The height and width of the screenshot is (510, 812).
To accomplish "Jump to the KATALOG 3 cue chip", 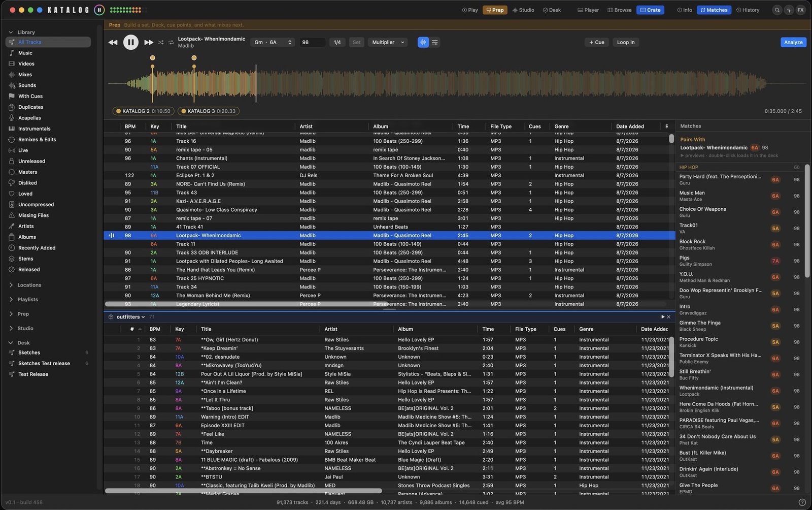I will tap(208, 111).
